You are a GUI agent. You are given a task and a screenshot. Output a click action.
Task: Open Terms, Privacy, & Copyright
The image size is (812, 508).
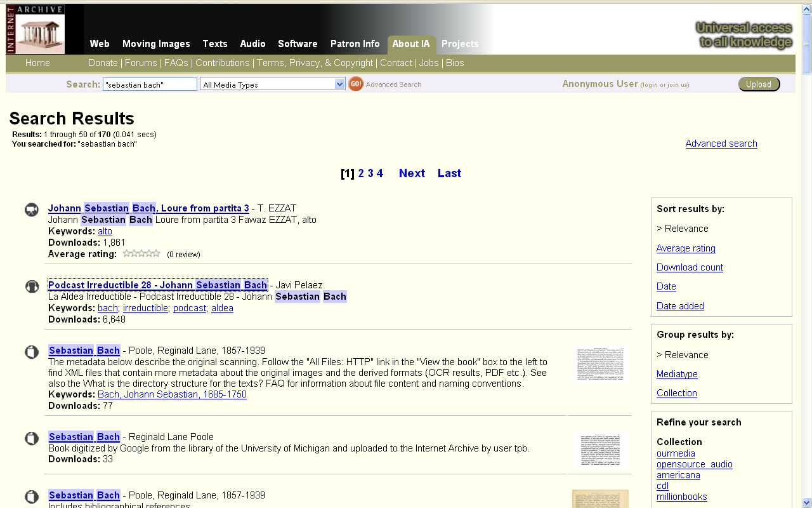tap(315, 63)
